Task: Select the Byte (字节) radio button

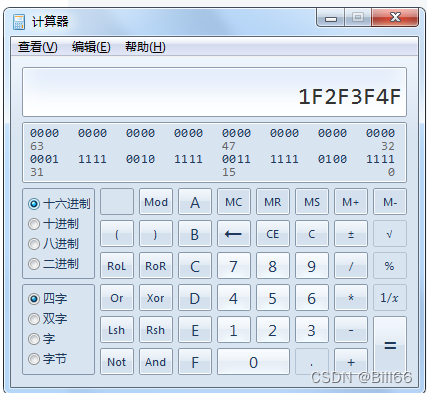Action: point(34,359)
